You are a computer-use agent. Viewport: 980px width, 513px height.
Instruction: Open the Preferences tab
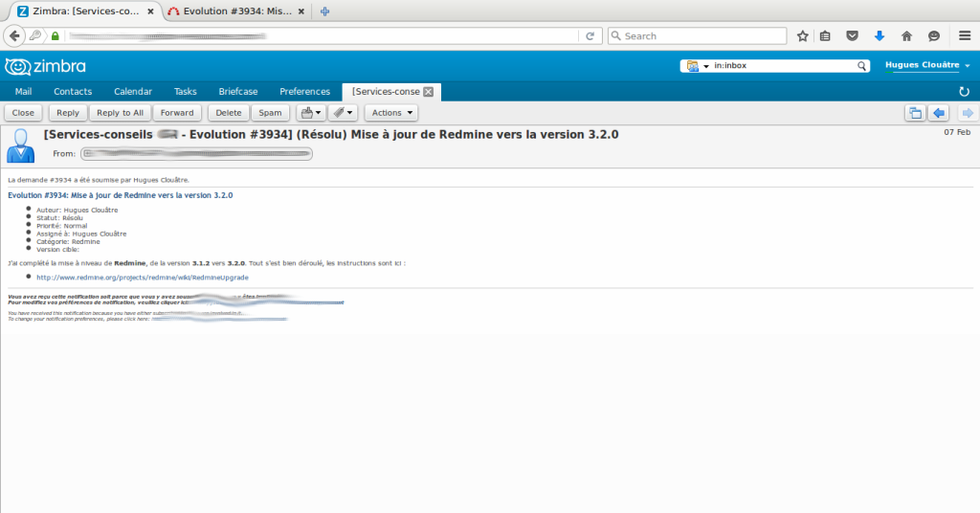point(304,91)
